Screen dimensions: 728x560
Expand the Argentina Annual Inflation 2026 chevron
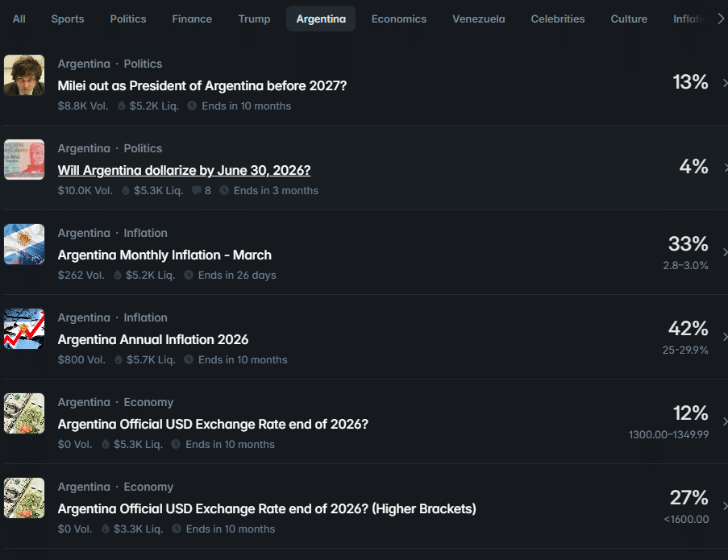pos(723,337)
